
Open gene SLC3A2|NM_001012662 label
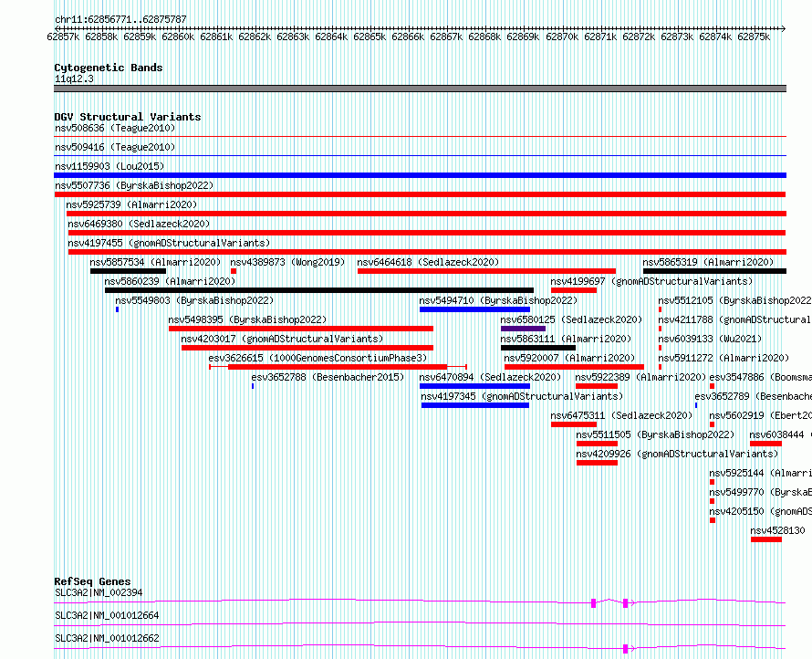click(107, 638)
